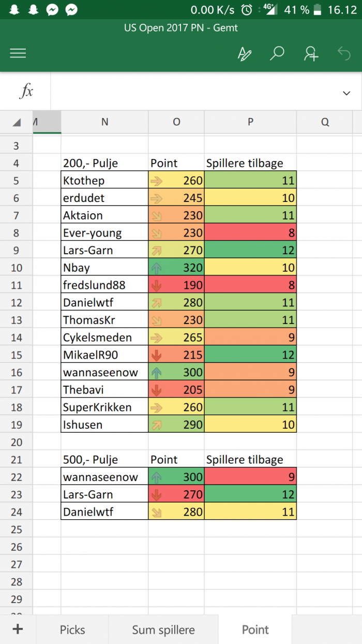Tap the select-all corner triangle
This screenshot has width=362, height=644.
[x=17, y=122]
